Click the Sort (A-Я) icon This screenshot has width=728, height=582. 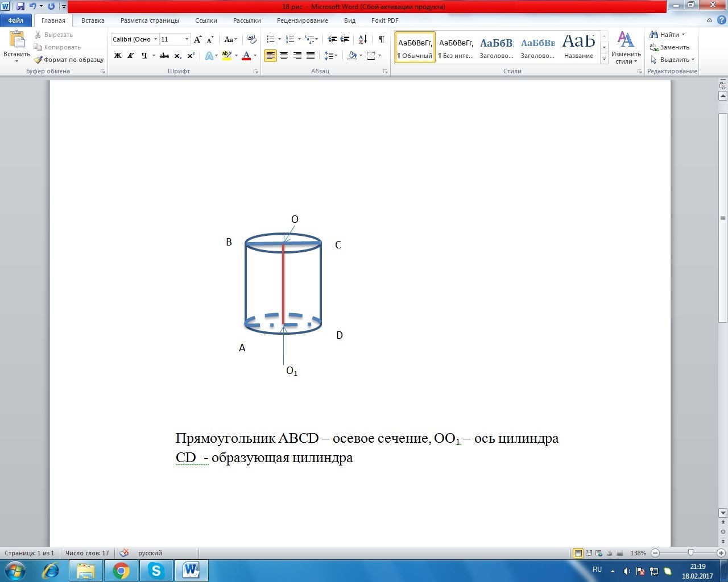click(363, 39)
